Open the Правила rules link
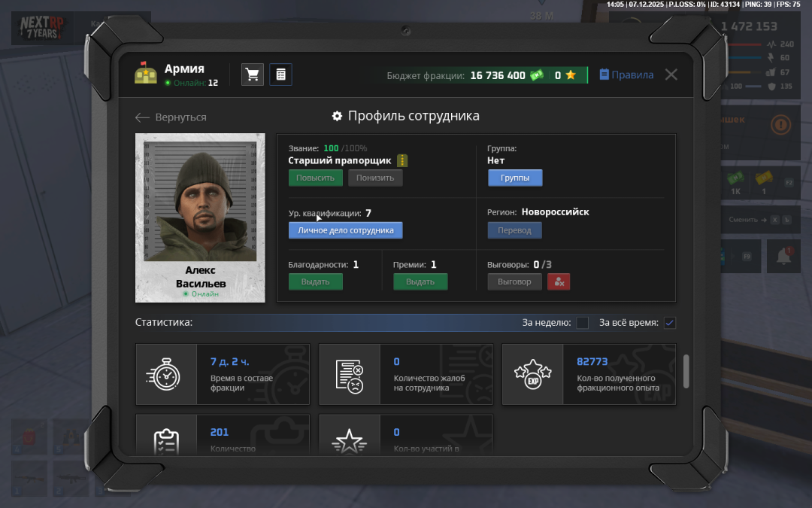The width and height of the screenshot is (812, 508). (x=626, y=75)
